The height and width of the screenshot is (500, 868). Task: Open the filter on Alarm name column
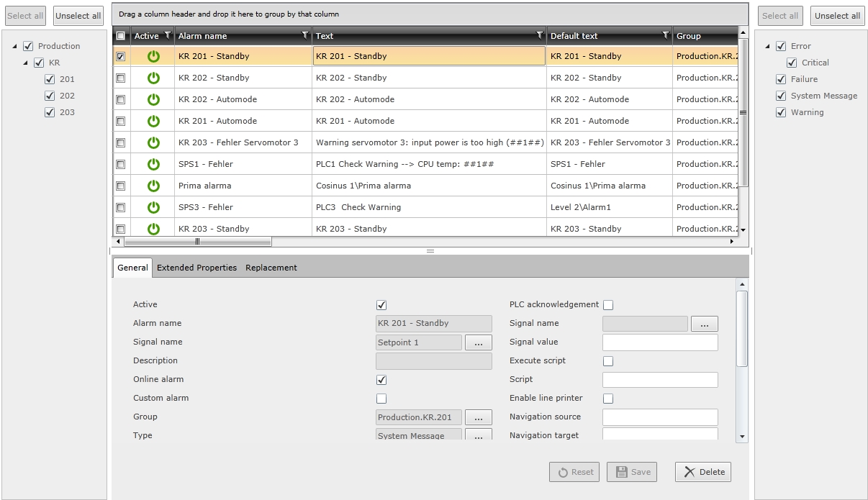[x=305, y=35]
